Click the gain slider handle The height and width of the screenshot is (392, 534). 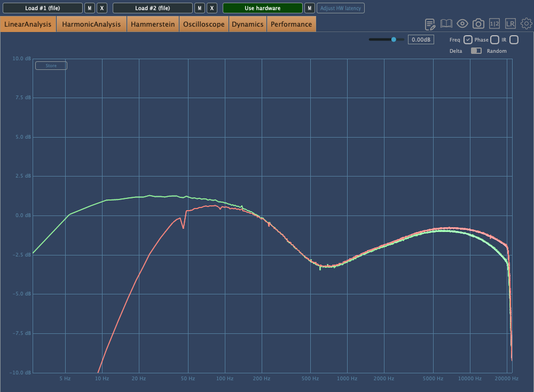click(394, 39)
